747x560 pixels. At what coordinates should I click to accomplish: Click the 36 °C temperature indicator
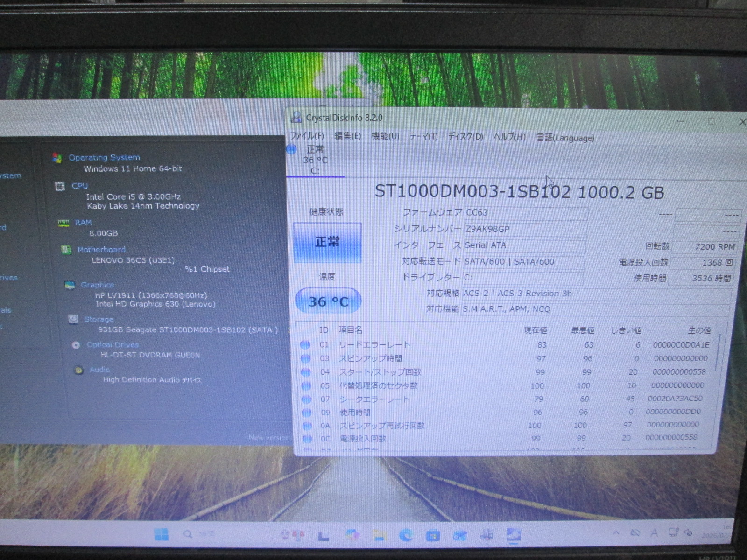328,301
